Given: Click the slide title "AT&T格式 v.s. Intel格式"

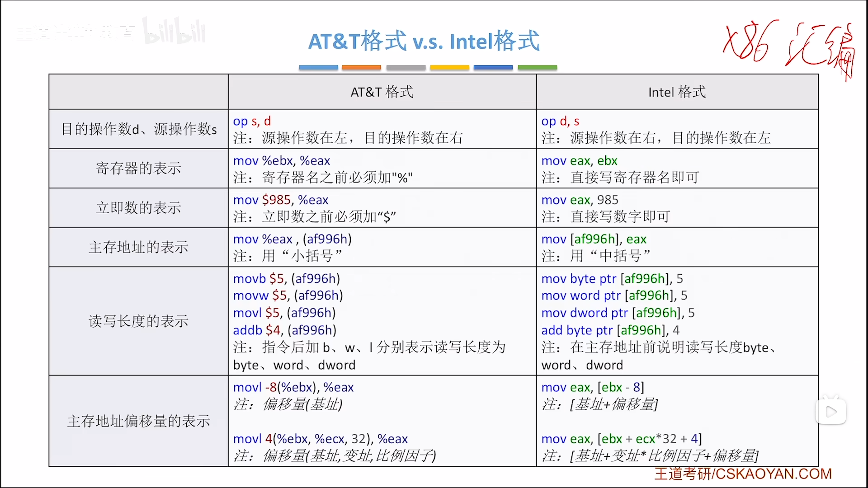Looking at the screenshot, I should (x=424, y=41).
